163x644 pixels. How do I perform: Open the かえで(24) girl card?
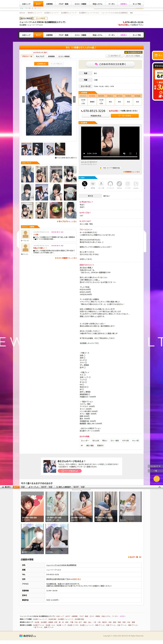(32, 507)
